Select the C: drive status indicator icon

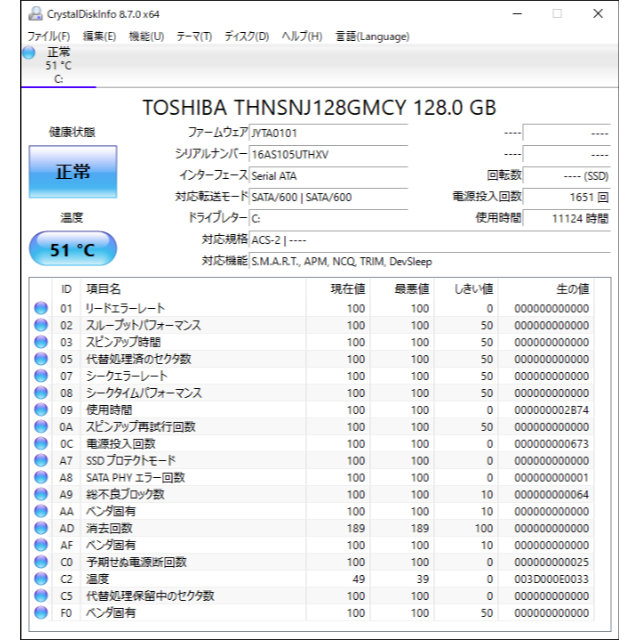(29, 53)
